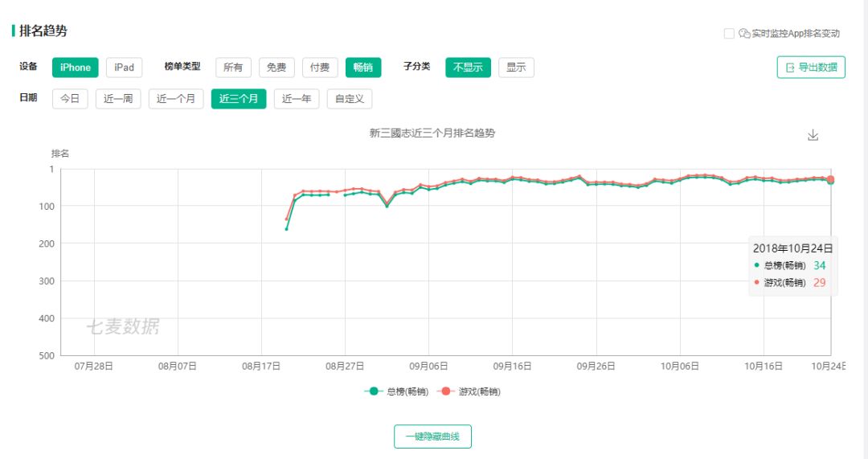Set subcategory to 显示
The height and width of the screenshot is (459, 868).
tap(516, 68)
